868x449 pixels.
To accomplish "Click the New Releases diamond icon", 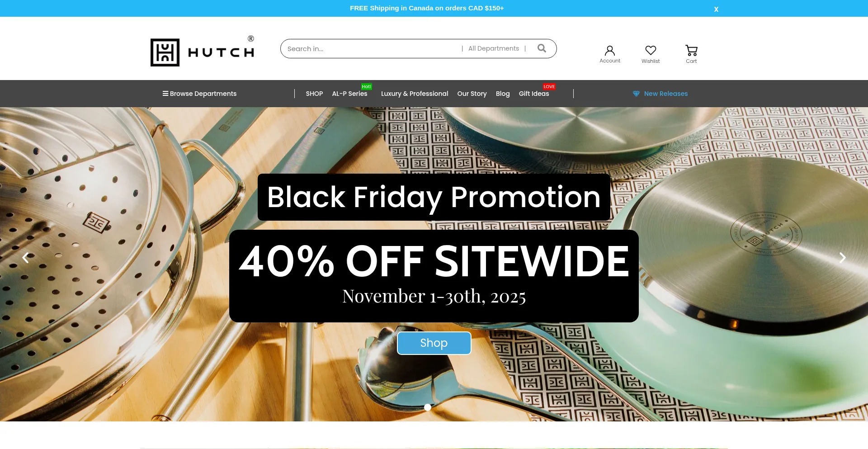I will coord(636,94).
